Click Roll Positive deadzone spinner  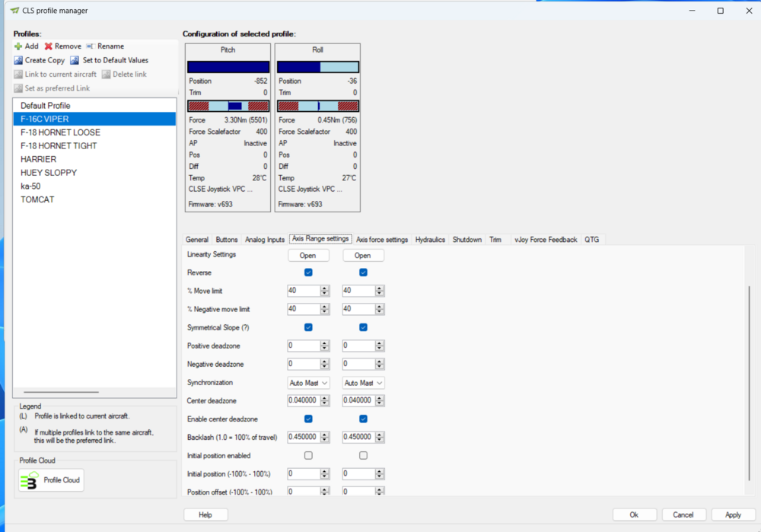point(380,346)
